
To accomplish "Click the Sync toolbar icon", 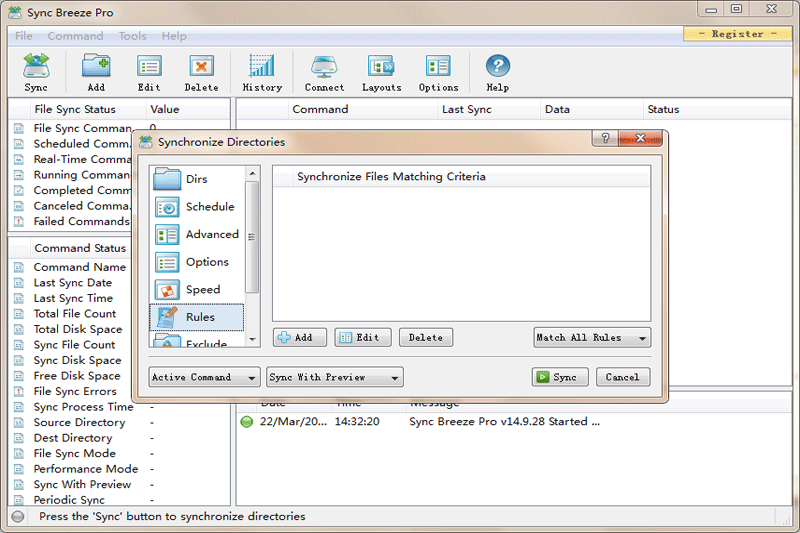I will click(x=36, y=72).
